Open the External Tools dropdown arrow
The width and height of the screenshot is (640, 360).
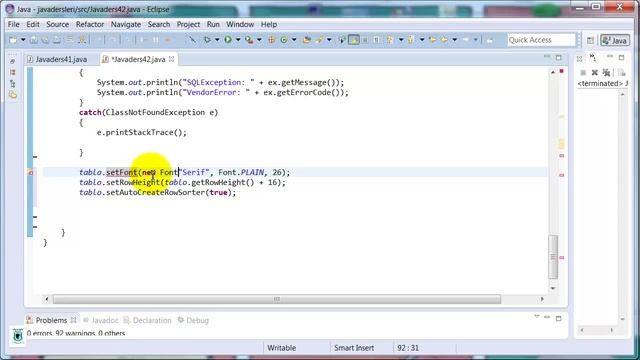coord(259,40)
